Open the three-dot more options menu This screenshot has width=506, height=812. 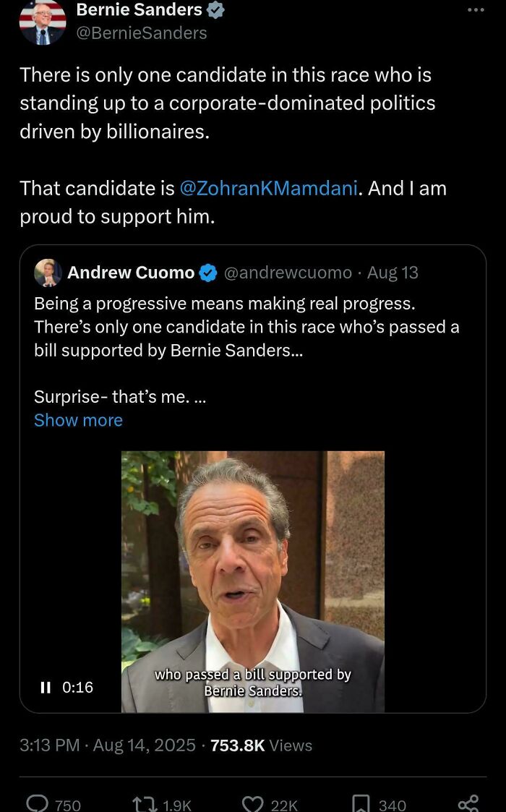(475, 10)
